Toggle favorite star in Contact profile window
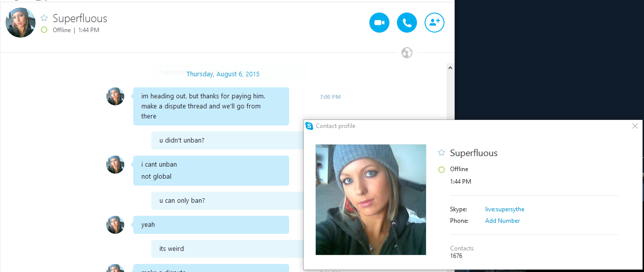Screen dimensions: 644x272 click(442, 153)
